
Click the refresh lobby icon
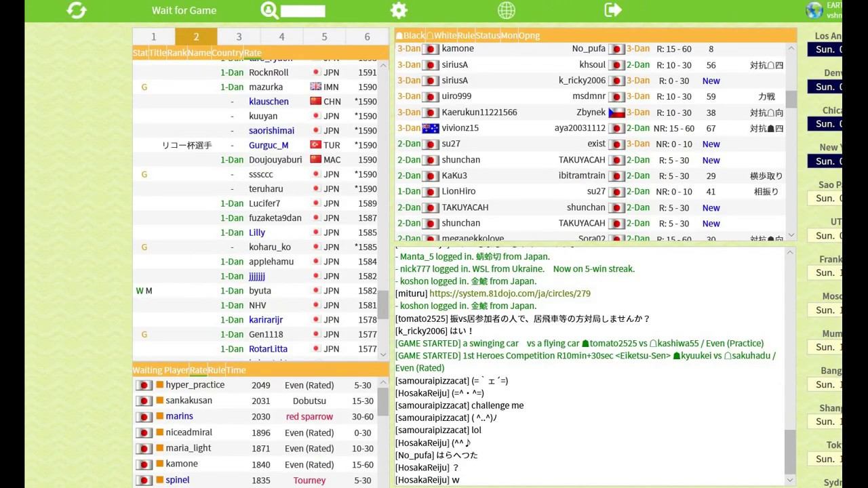tap(77, 10)
